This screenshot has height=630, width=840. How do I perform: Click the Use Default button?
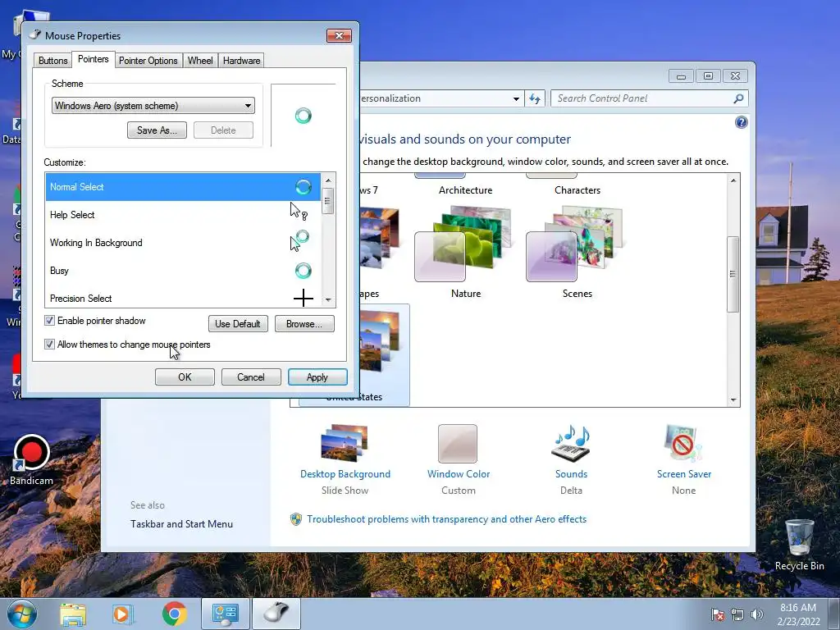pos(238,323)
